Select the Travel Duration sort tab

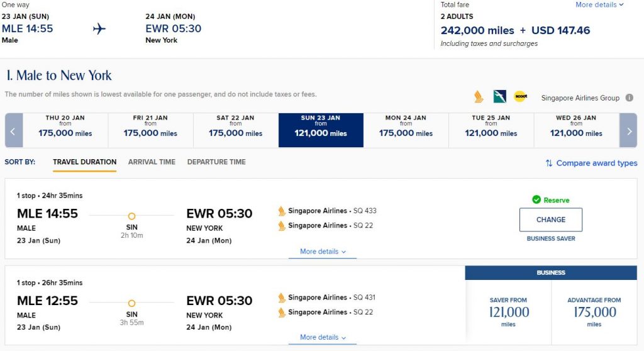coord(85,162)
